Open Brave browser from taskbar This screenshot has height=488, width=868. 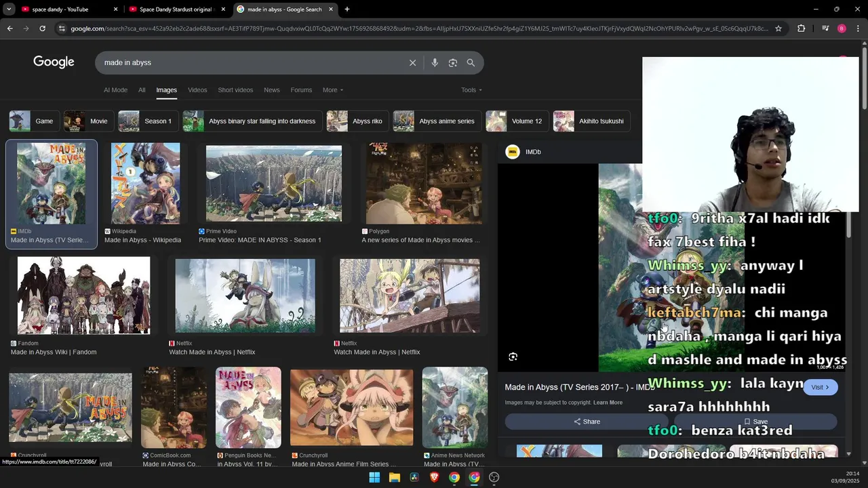tap(434, 477)
